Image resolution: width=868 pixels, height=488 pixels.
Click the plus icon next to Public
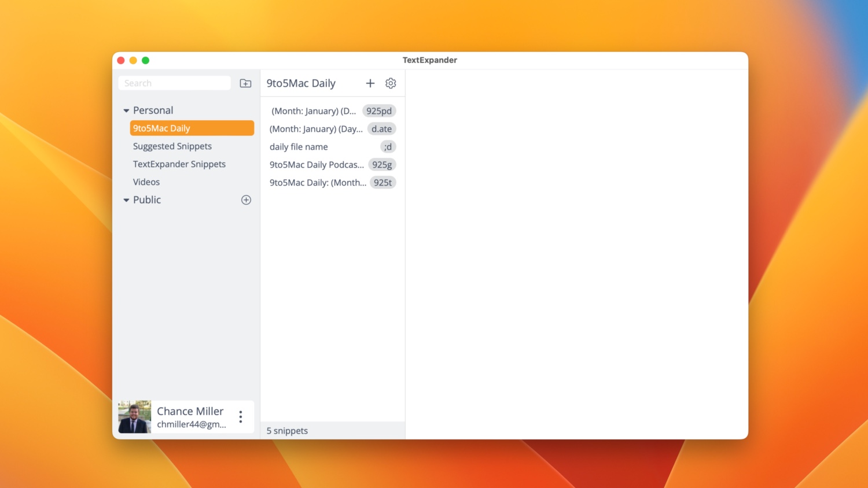(246, 199)
